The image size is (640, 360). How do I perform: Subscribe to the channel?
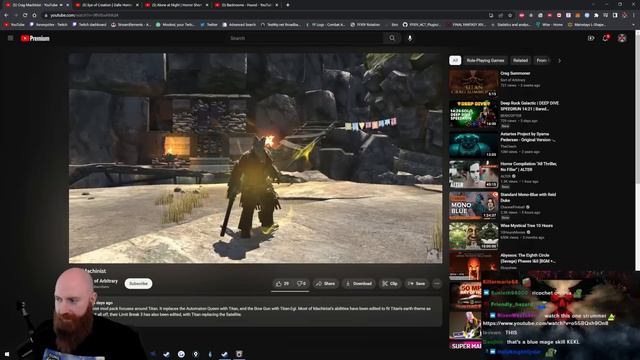coord(138,283)
